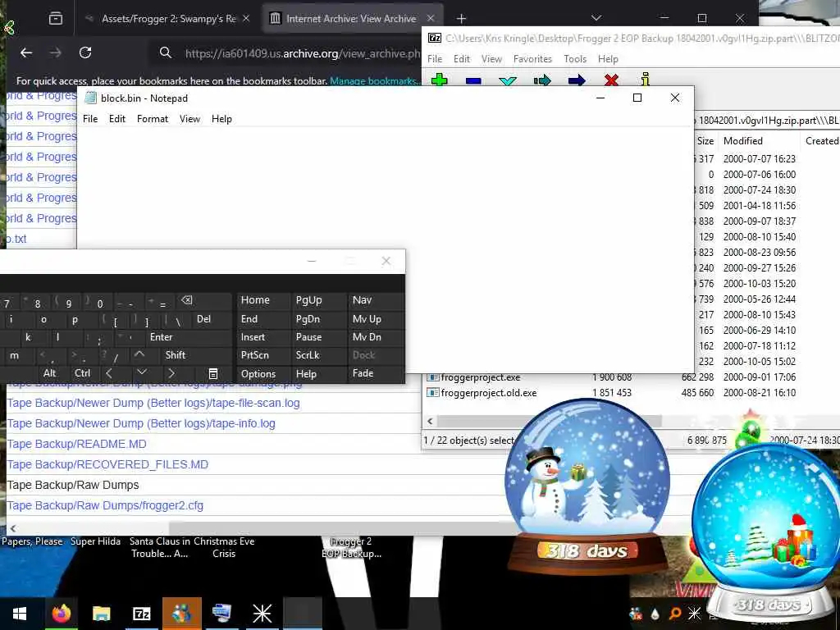This screenshot has width=840, height=630.
Task: Open File Explorer from the taskbar
Action: coord(101,614)
